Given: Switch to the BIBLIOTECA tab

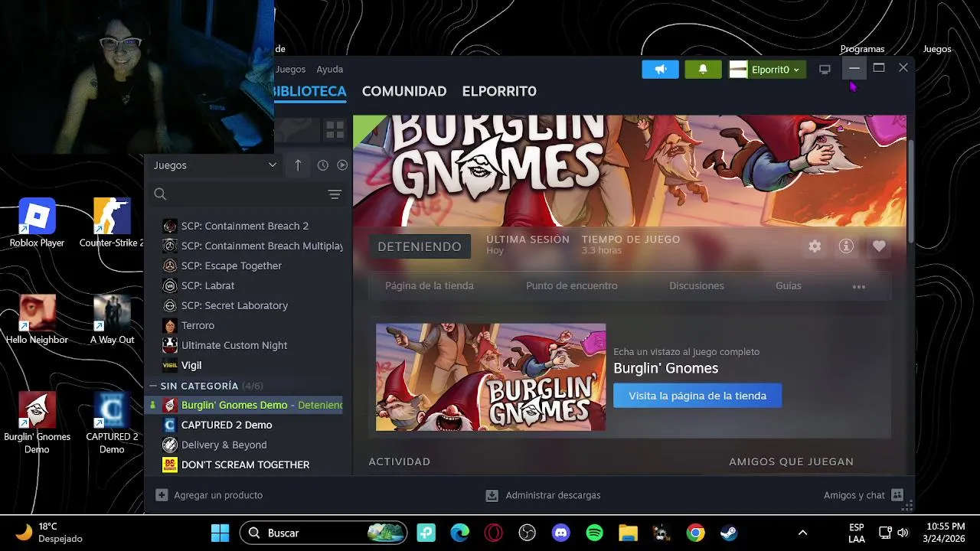Looking at the screenshot, I should tap(310, 91).
